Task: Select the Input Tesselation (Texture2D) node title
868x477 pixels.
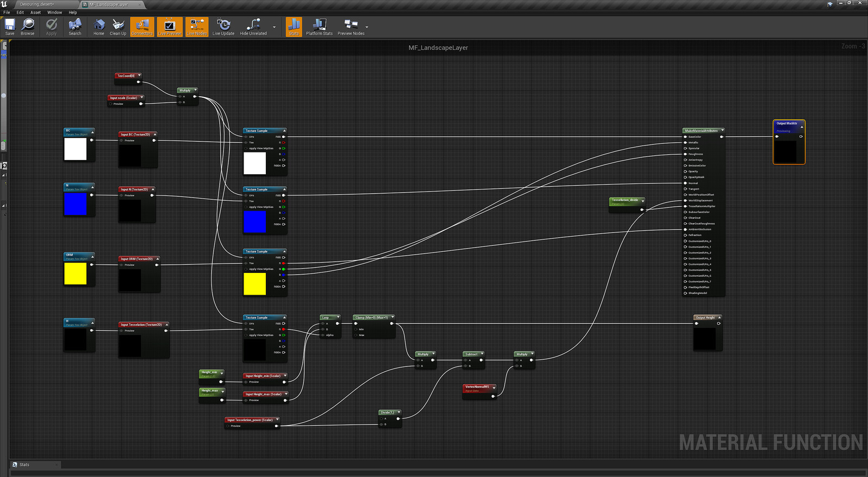Action: tap(141, 325)
